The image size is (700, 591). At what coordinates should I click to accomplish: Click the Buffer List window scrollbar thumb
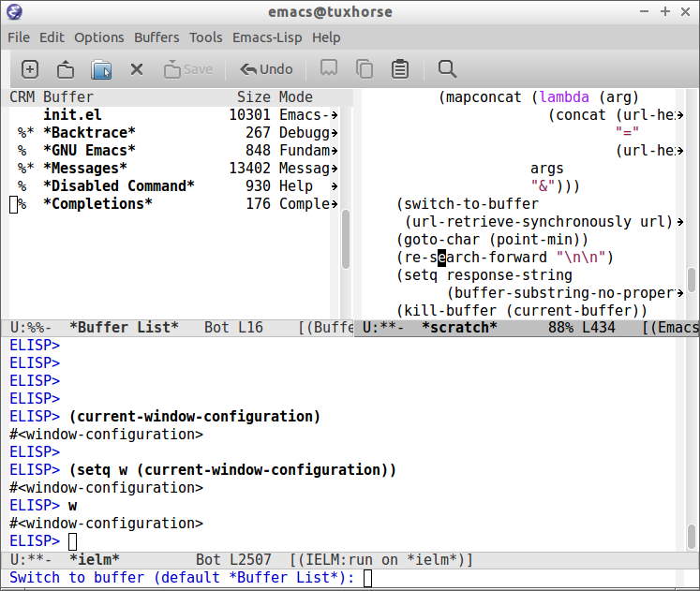[x=346, y=239]
